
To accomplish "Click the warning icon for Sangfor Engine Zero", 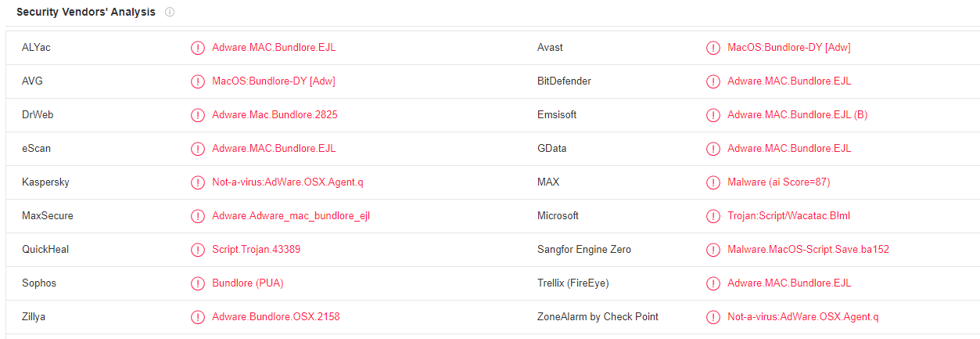I will (713, 250).
